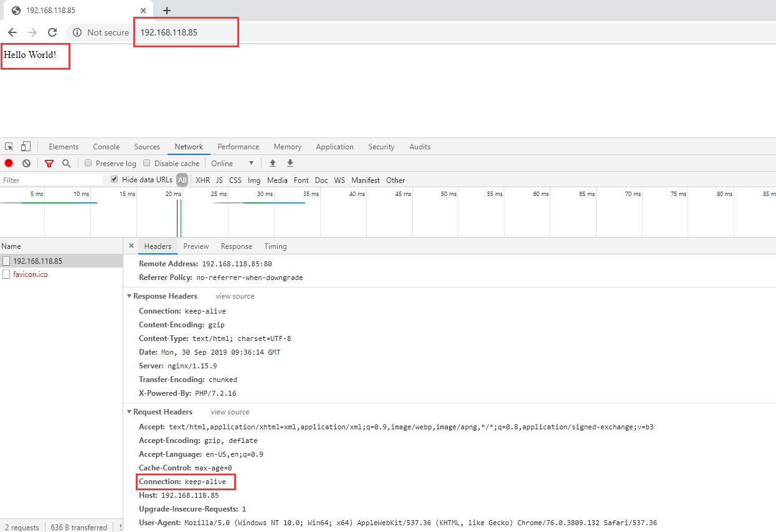Click the inspect element picker icon
This screenshot has height=532, width=776.
(9, 147)
